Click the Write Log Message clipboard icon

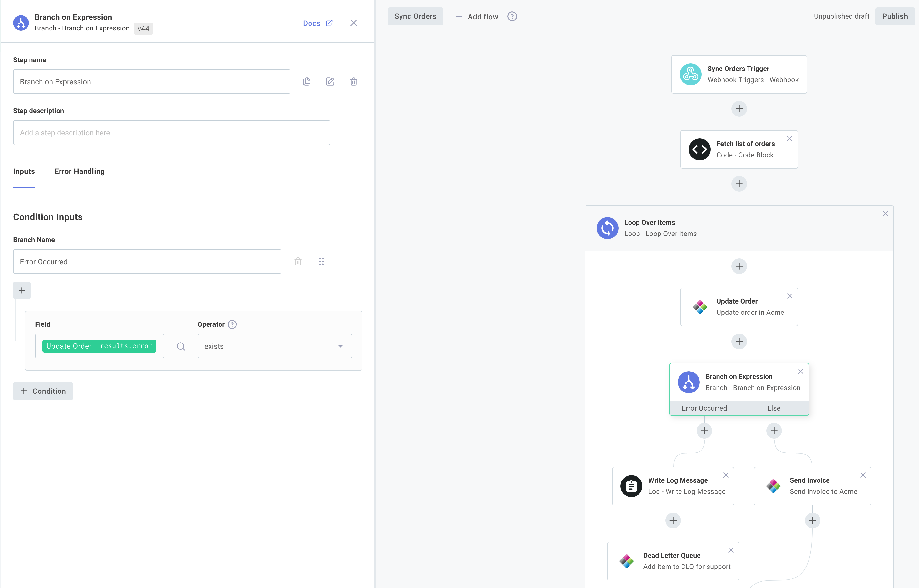pos(631,486)
